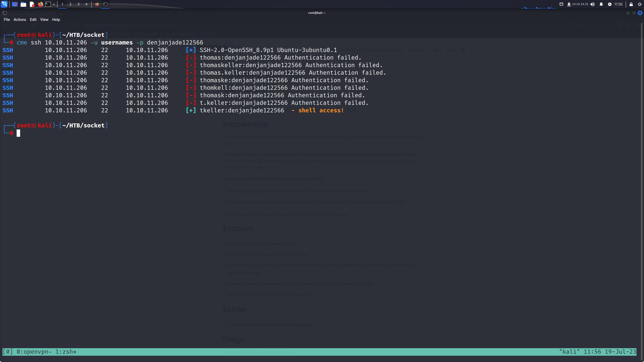Bring the Firefox window forward from the taskbar
644x362 pixels.
click(x=97, y=4)
